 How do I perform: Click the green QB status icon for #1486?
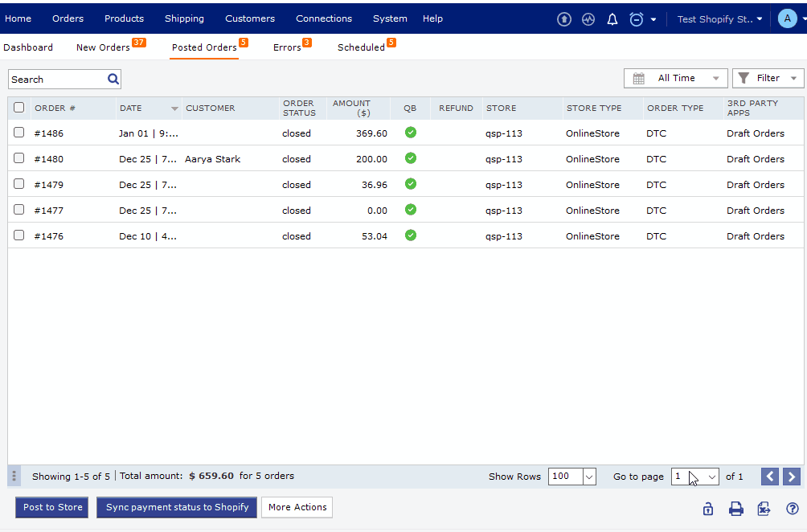click(x=410, y=133)
